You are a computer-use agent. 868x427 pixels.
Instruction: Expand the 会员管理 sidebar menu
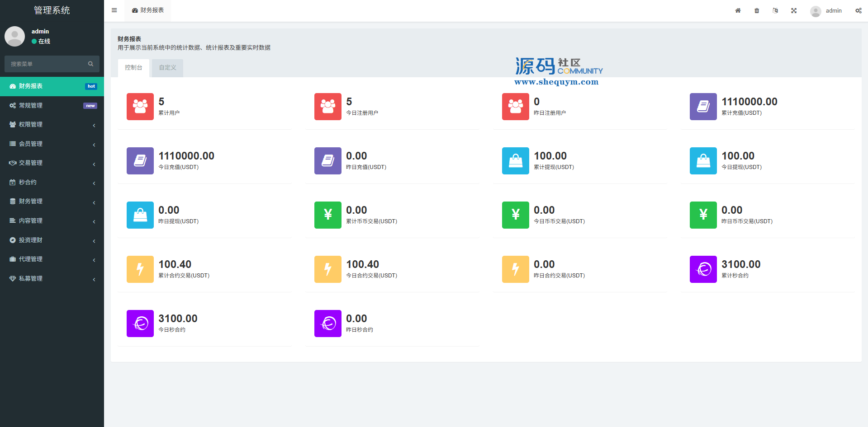(52, 144)
